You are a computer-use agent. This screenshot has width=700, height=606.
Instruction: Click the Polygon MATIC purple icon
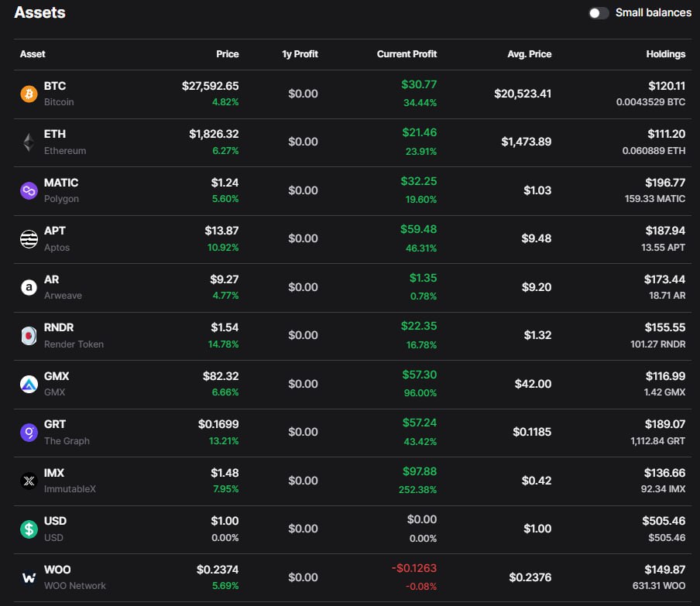coord(29,191)
